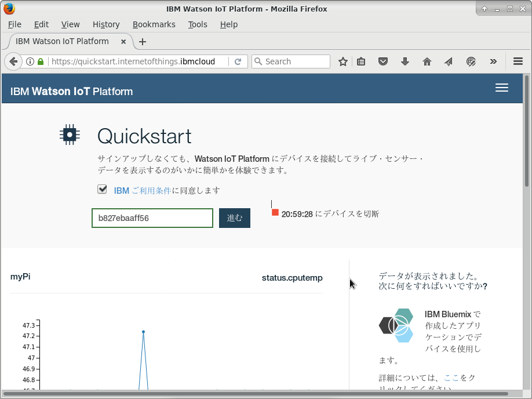Go to the Firefox home page

pos(427,61)
